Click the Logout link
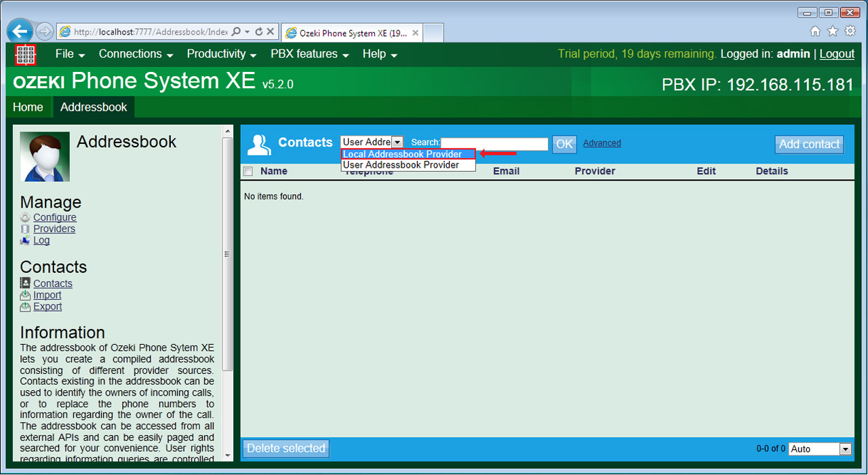 837,54
